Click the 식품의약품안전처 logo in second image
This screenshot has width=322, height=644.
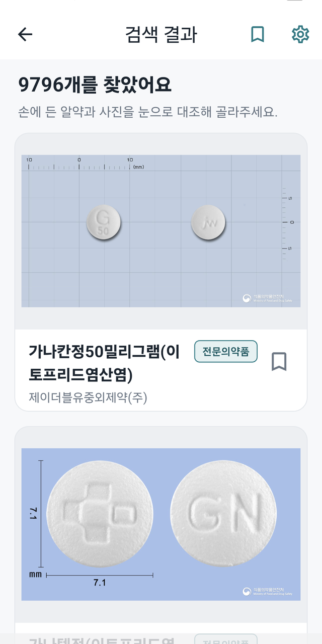[267, 592]
